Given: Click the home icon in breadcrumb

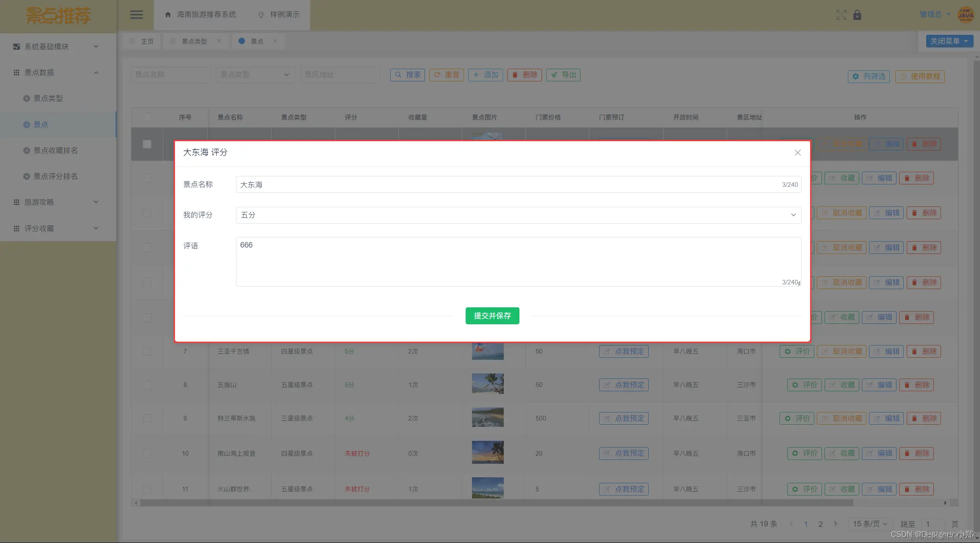Looking at the screenshot, I should pyautogui.click(x=168, y=15).
